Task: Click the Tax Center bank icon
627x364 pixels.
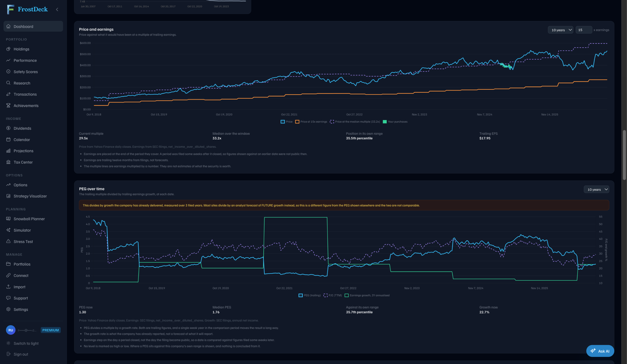Action: click(8, 162)
